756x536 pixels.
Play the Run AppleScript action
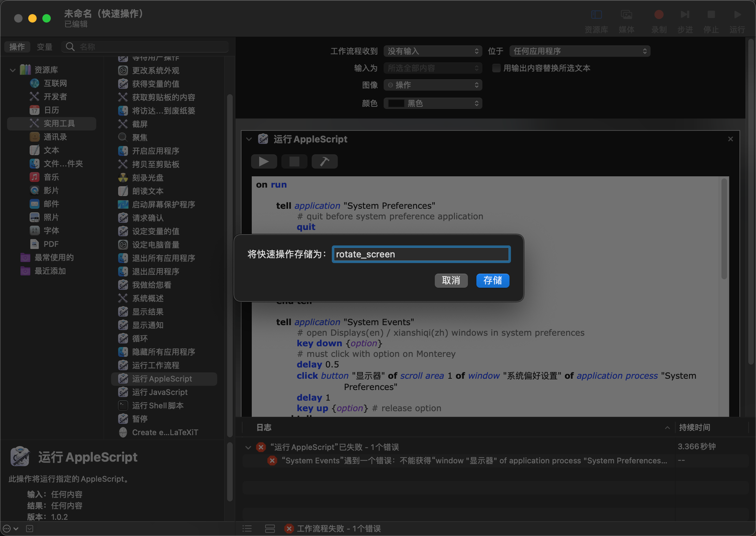pyautogui.click(x=264, y=161)
